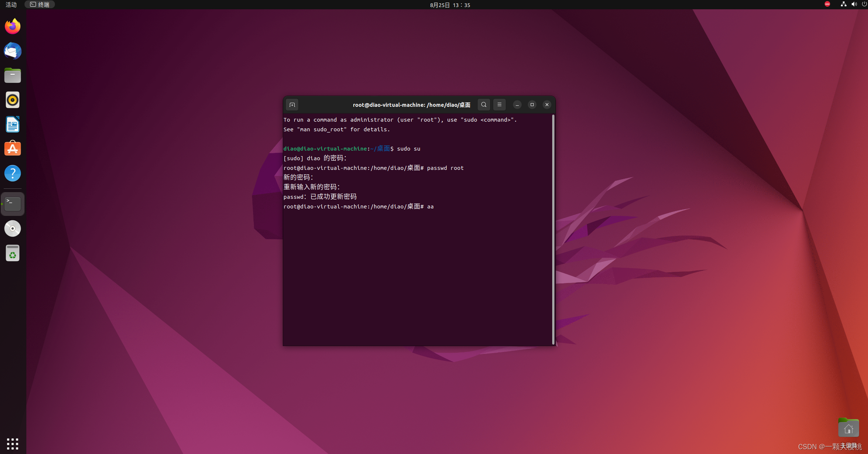
Task: Open Rhythmbox music player in the dock
Action: (x=13, y=100)
